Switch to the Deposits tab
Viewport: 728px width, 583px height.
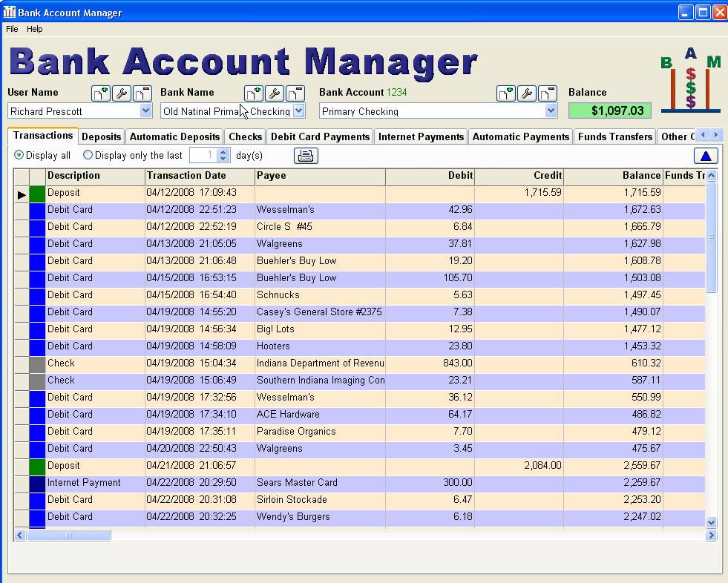(101, 137)
